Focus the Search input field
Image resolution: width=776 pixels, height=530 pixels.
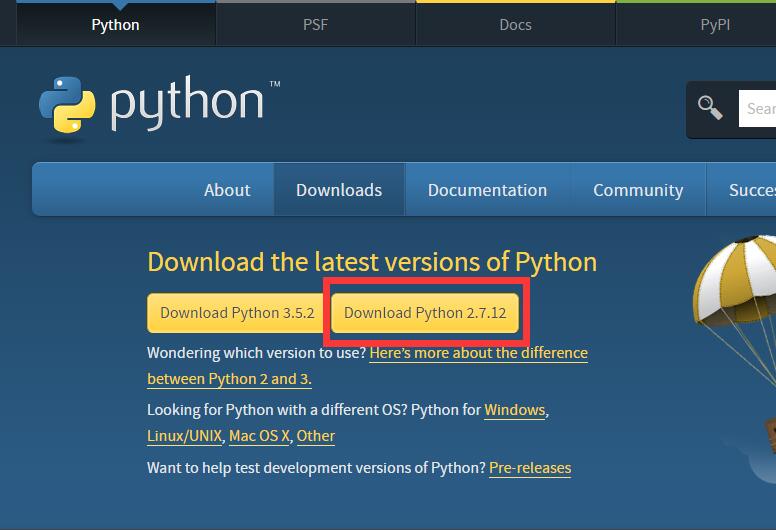757,108
